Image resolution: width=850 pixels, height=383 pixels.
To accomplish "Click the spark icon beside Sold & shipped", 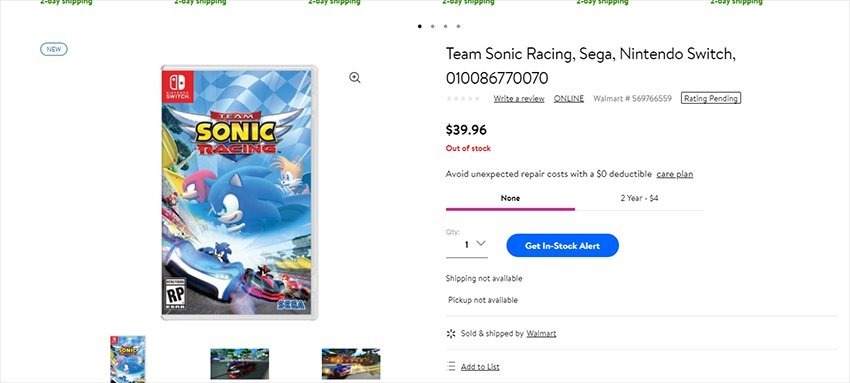I will (x=451, y=334).
